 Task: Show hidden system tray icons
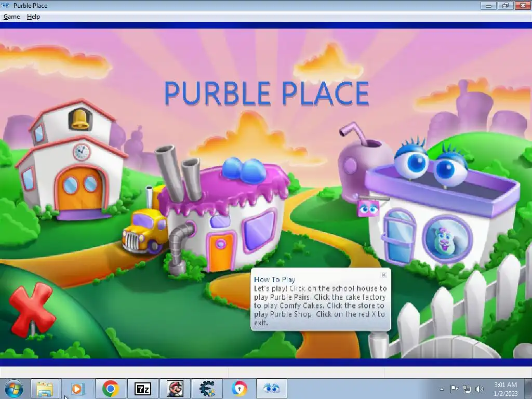pos(442,389)
